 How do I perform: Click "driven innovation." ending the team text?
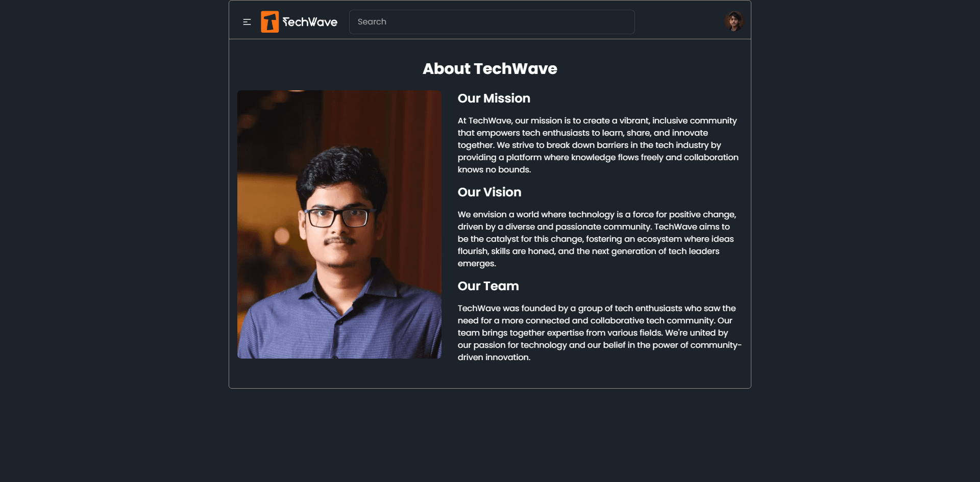pos(494,358)
